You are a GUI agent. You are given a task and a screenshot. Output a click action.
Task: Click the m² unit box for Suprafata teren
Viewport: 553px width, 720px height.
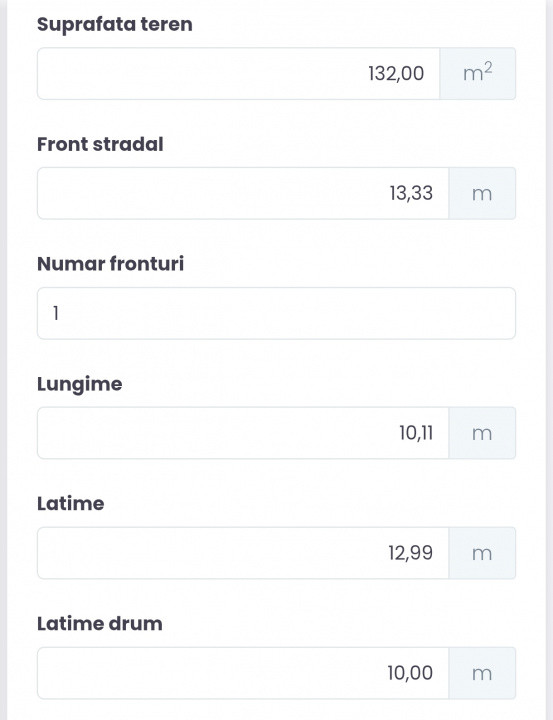[478, 73]
